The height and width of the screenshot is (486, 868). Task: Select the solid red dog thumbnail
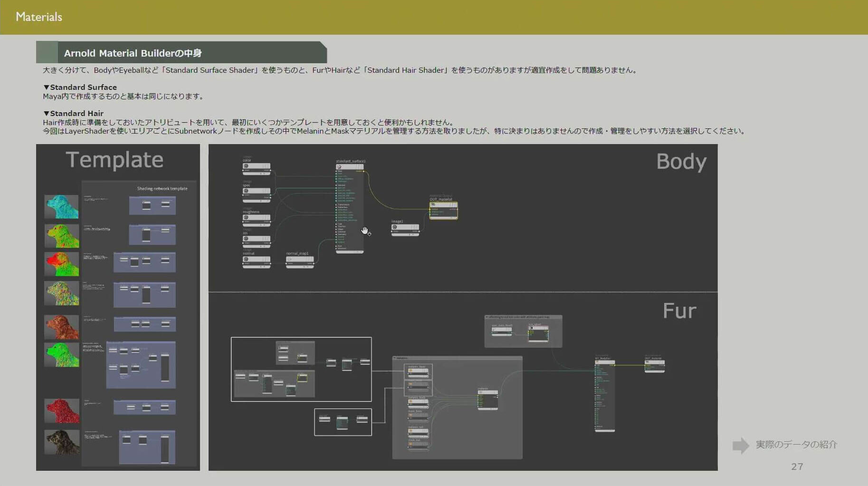point(62,410)
